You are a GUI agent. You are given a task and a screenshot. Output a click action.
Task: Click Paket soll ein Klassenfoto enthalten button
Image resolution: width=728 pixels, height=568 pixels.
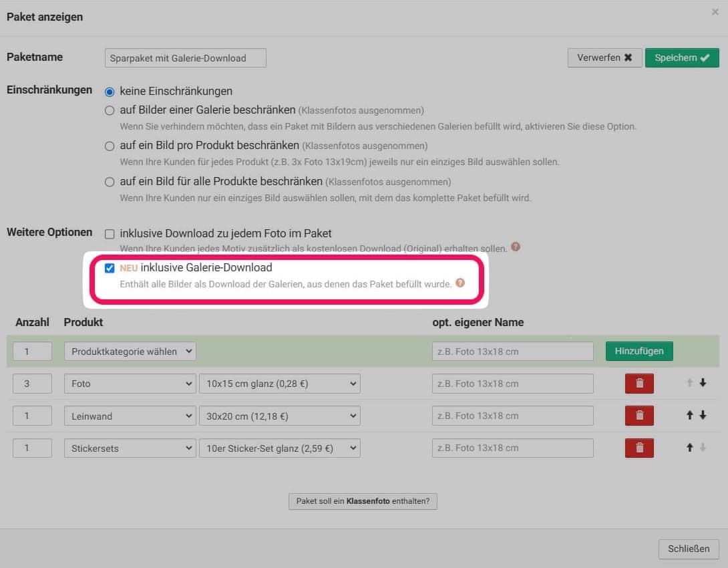pyautogui.click(x=363, y=501)
